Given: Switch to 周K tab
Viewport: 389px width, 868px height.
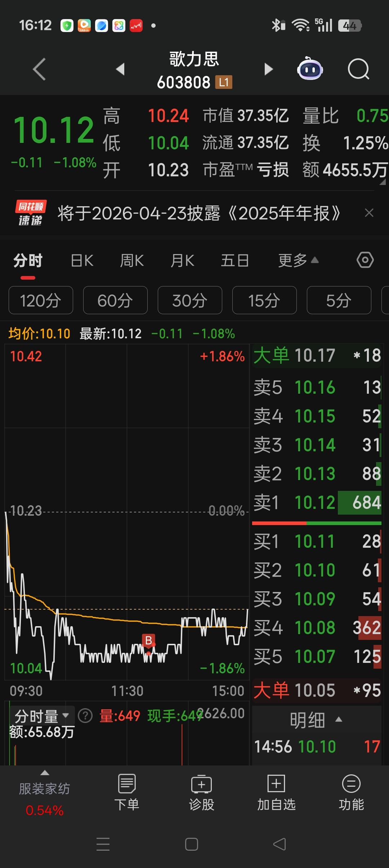Looking at the screenshot, I should click(x=132, y=261).
